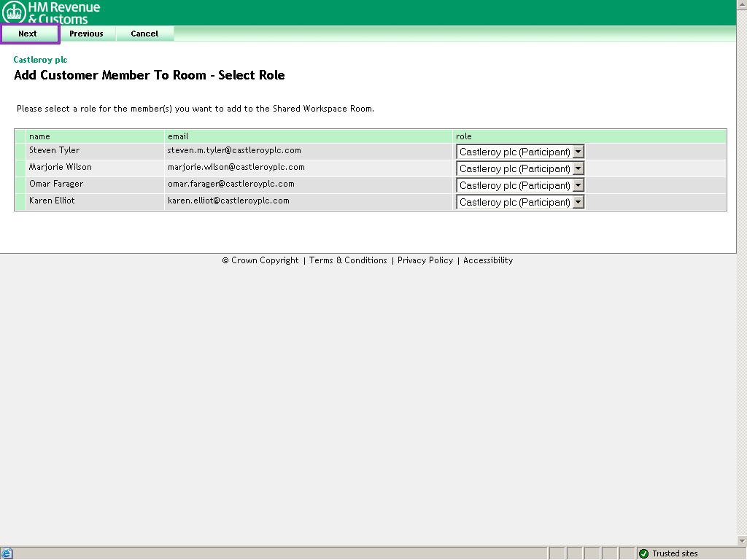747x560 pixels.
Task: Click the HM Revenue & Customs crown logo
Action: click(15, 12)
